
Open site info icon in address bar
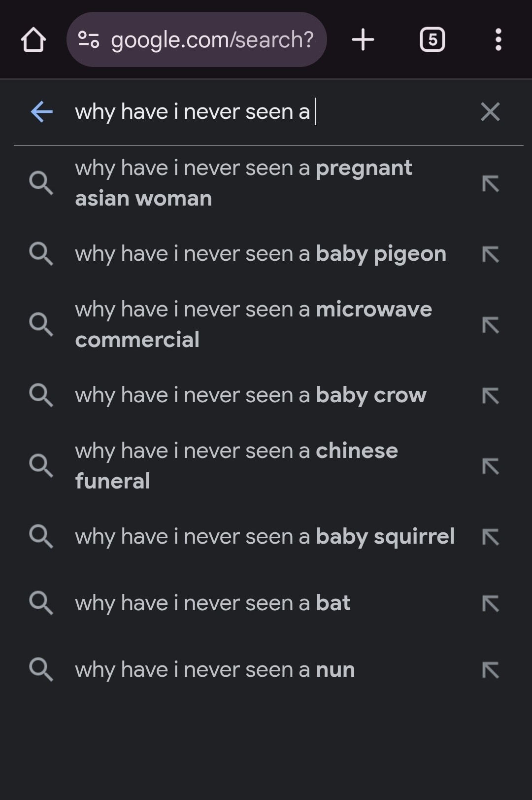tap(89, 39)
